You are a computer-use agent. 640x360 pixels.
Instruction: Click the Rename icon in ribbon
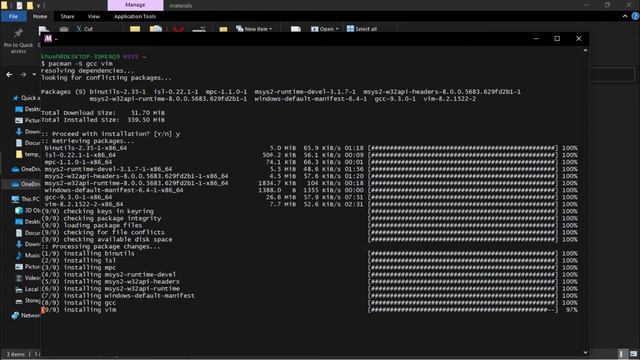199,29
